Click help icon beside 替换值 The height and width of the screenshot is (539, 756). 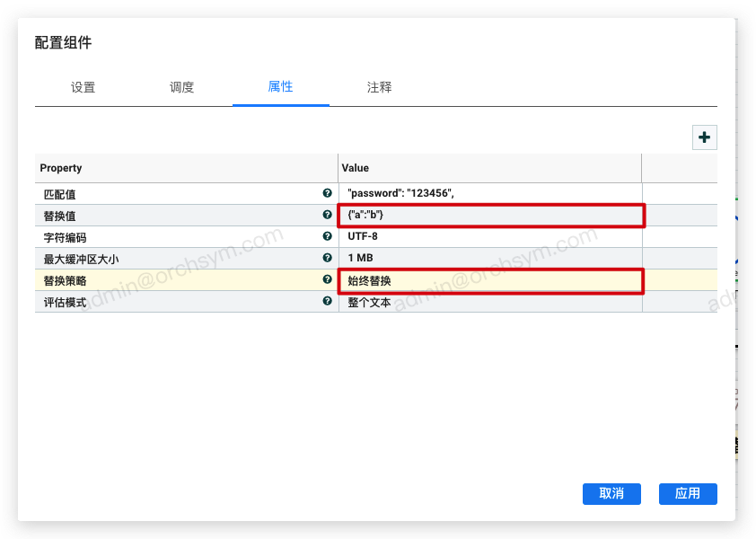tap(328, 215)
